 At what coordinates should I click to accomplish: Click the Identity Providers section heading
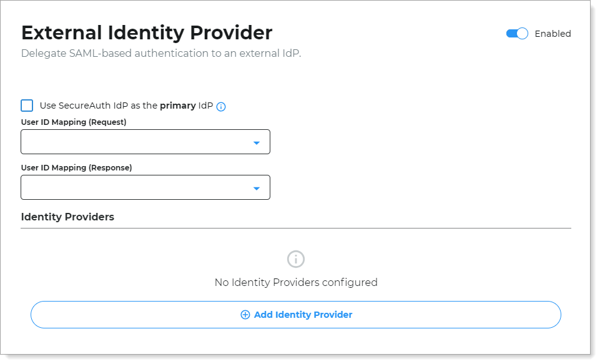point(68,217)
